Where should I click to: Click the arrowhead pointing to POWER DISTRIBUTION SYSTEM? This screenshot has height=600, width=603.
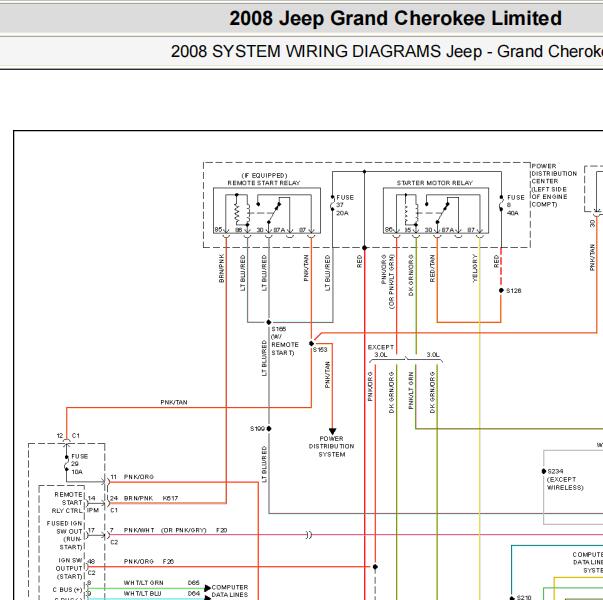[332, 431]
